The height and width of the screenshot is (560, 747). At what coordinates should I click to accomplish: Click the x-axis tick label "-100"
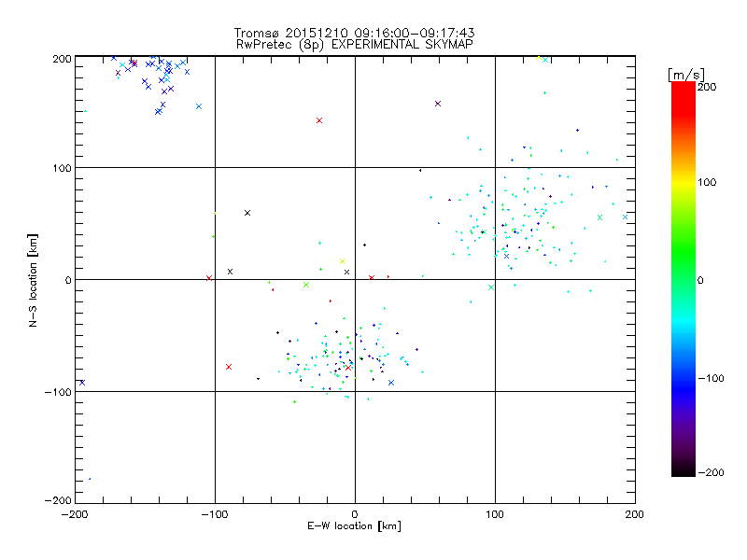(x=215, y=514)
